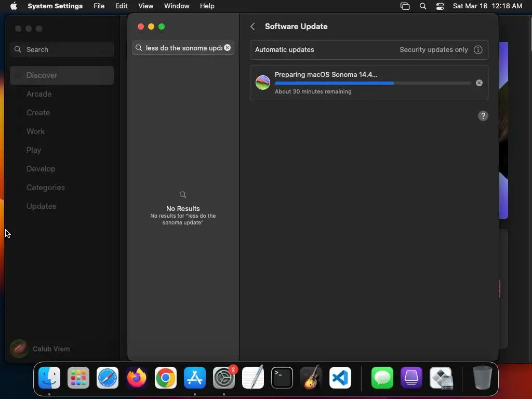Select Updates in App Store sidebar
The width and height of the screenshot is (532, 399).
click(x=62, y=206)
